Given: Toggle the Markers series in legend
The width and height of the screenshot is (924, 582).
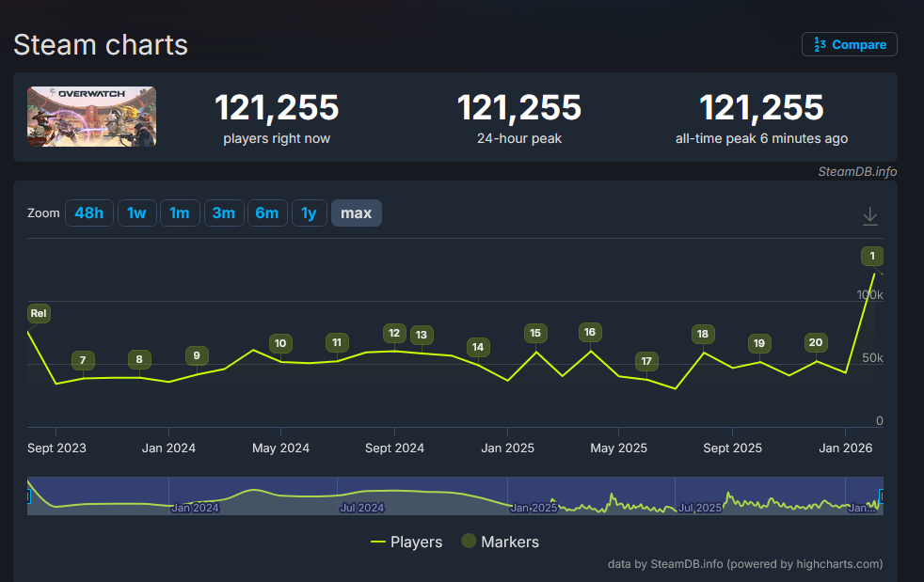Looking at the screenshot, I should 501,542.
